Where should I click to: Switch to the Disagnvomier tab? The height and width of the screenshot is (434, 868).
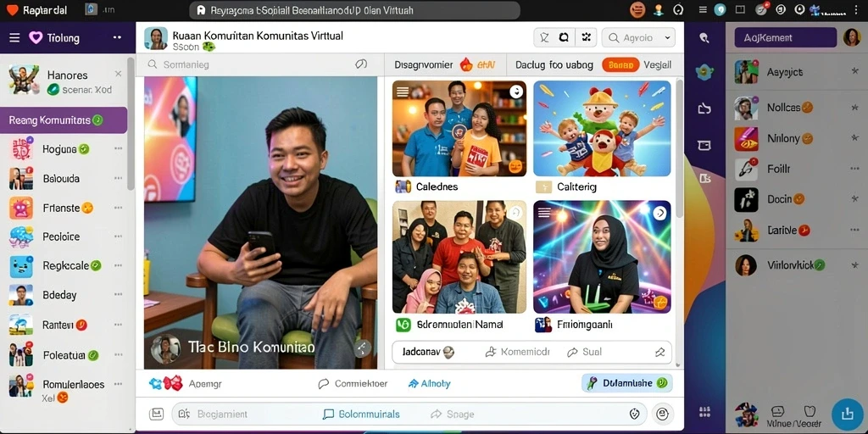click(424, 64)
